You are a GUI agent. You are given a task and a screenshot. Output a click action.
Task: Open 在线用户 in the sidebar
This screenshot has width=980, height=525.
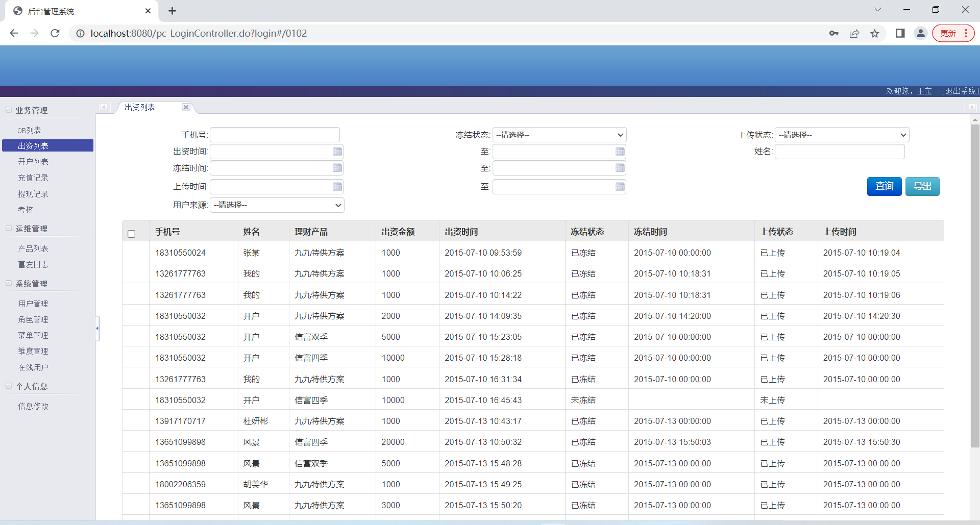tap(33, 367)
